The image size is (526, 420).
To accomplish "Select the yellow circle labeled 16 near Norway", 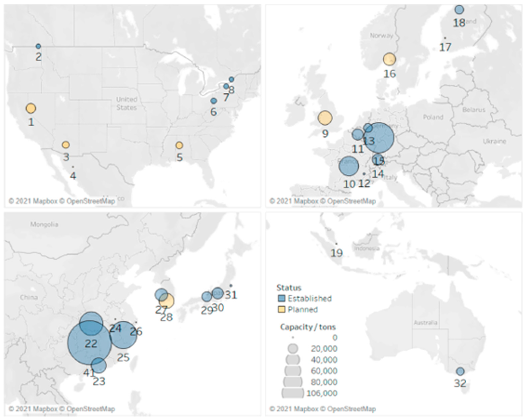I will 389,59.
